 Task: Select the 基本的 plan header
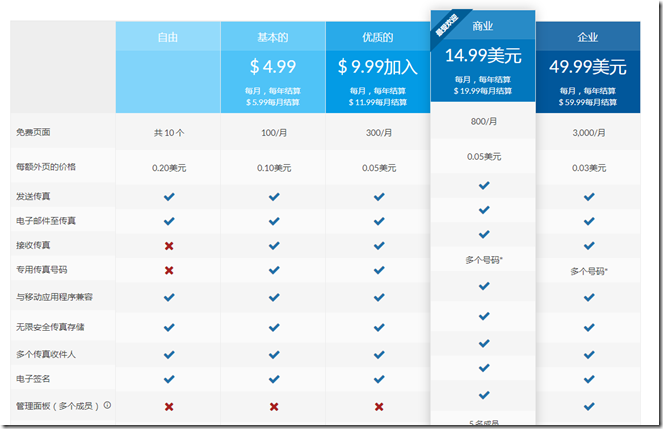[273, 38]
